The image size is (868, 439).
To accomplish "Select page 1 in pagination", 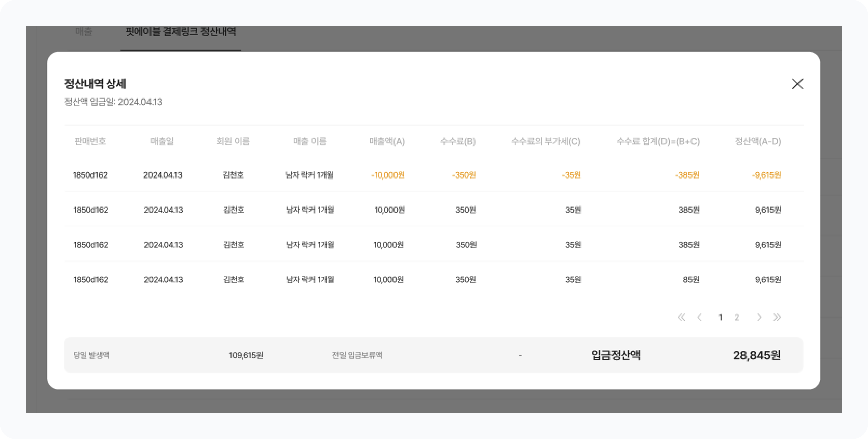I will (x=720, y=317).
